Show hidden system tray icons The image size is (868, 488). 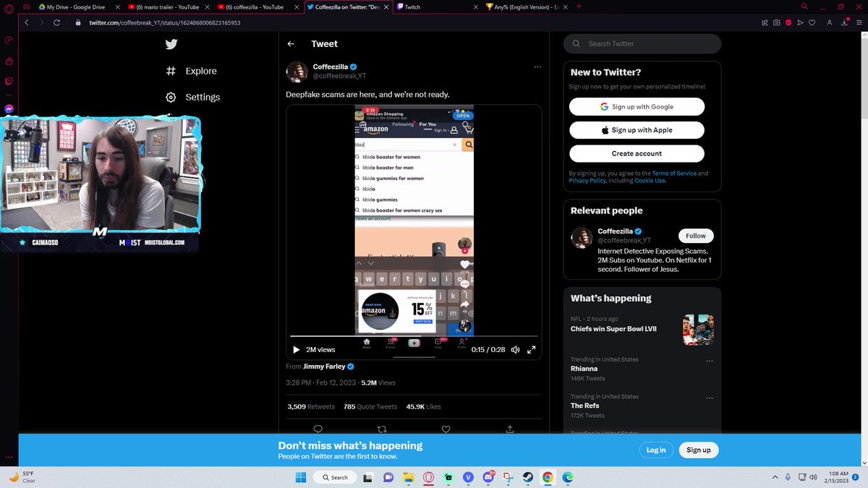click(x=775, y=477)
